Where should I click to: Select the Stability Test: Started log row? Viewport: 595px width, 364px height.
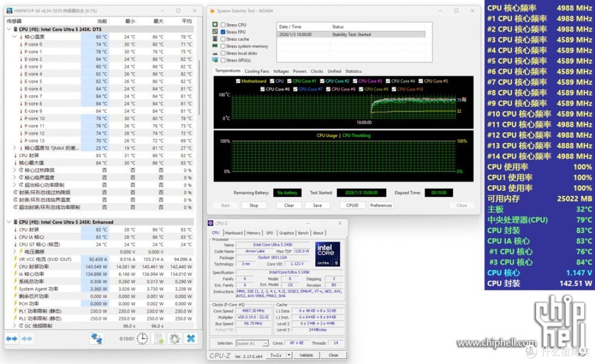click(x=351, y=35)
